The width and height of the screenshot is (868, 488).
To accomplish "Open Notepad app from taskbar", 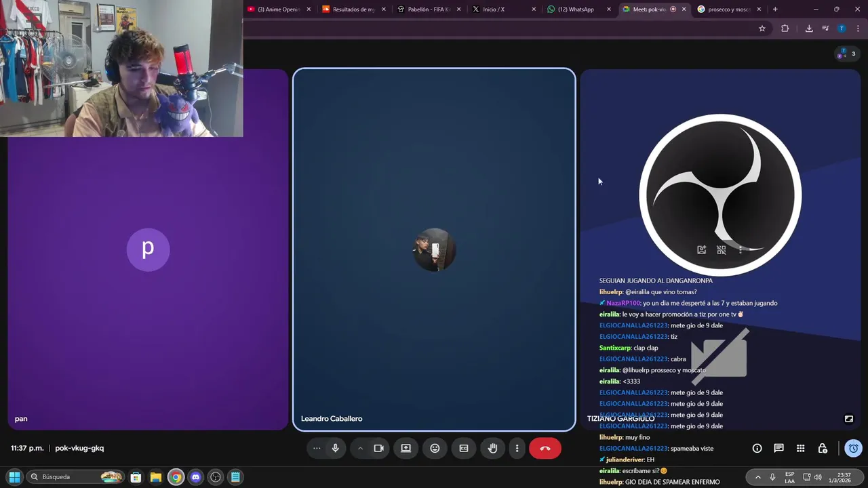I will coord(235,477).
